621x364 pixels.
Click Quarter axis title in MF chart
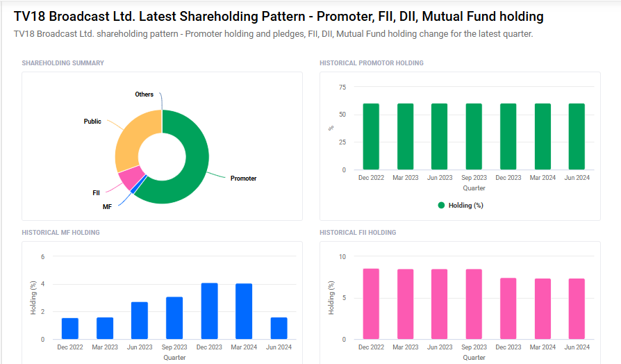pyautogui.click(x=174, y=357)
